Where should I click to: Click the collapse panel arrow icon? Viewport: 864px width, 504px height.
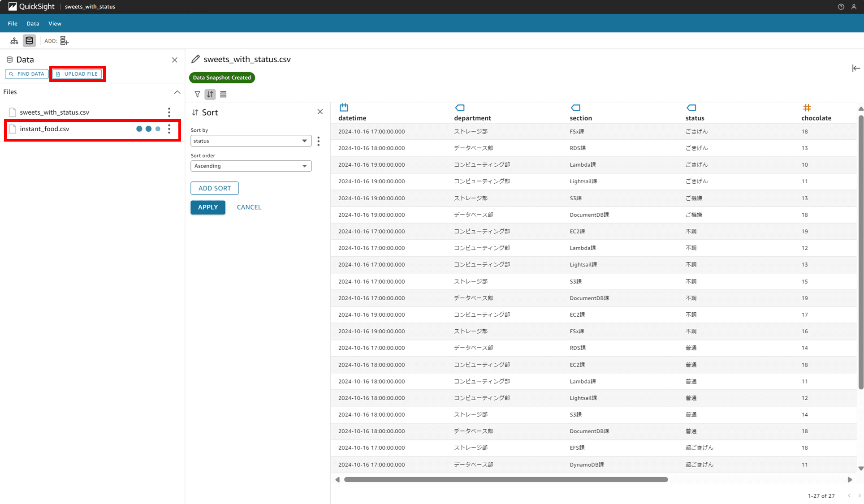pyautogui.click(x=856, y=68)
